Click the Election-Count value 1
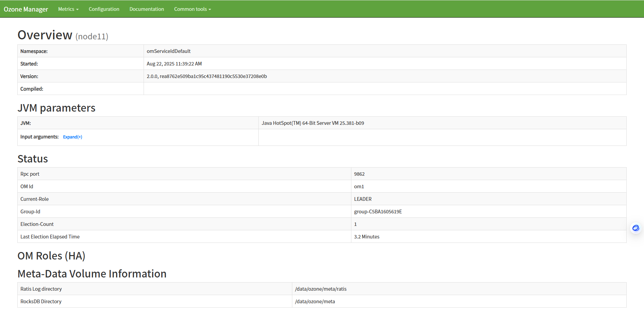This screenshot has height=309, width=644. pyautogui.click(x=355, y=224)
